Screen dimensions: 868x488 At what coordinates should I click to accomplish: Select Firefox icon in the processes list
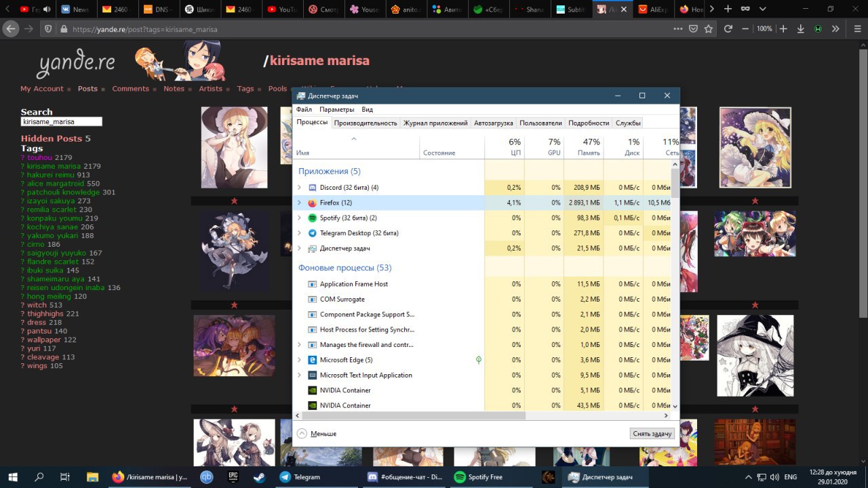[312, 203]
